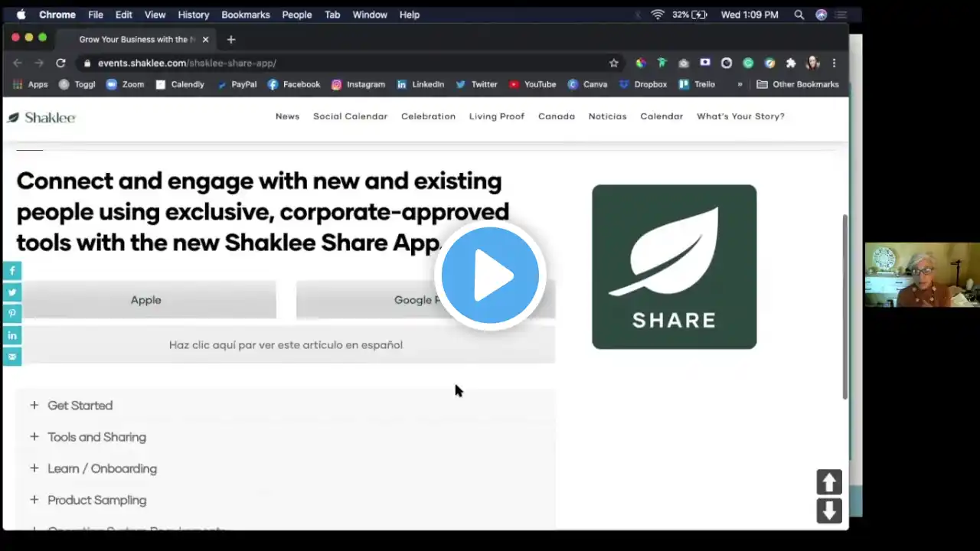Open the Dropbox bookmark
The width and height of the screenshot is (980, 551).
(x=643, y=84)
